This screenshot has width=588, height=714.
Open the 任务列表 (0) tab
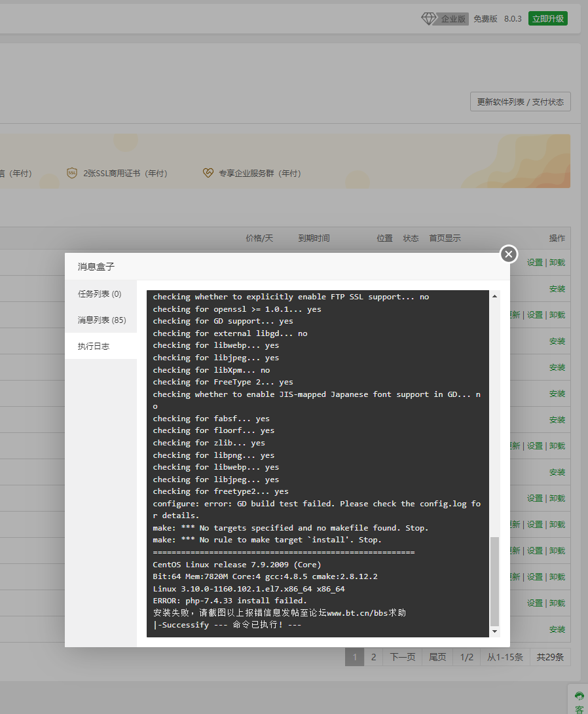[x=101, y=293]
